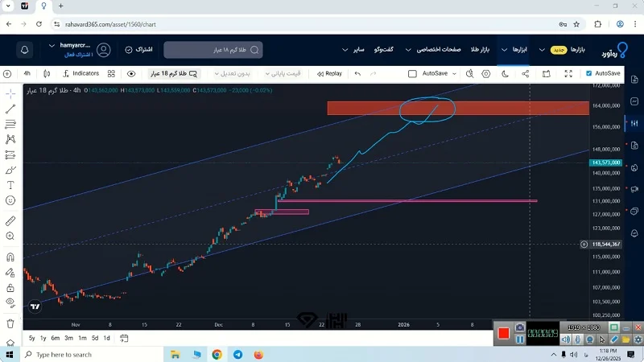Select the trend line drawing tool
This screenshot has width=644, height=362.
pos(10,109)
